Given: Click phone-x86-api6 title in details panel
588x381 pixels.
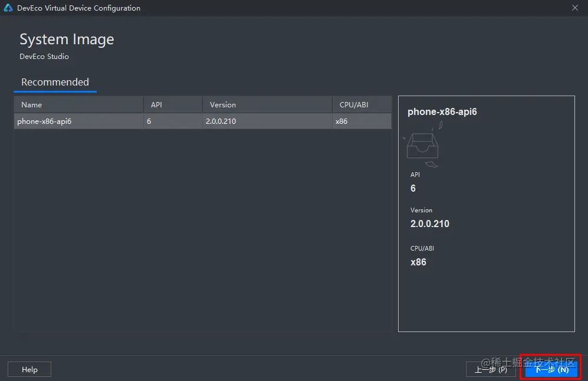Looking at the screenshot, I should tap(442, 111).
